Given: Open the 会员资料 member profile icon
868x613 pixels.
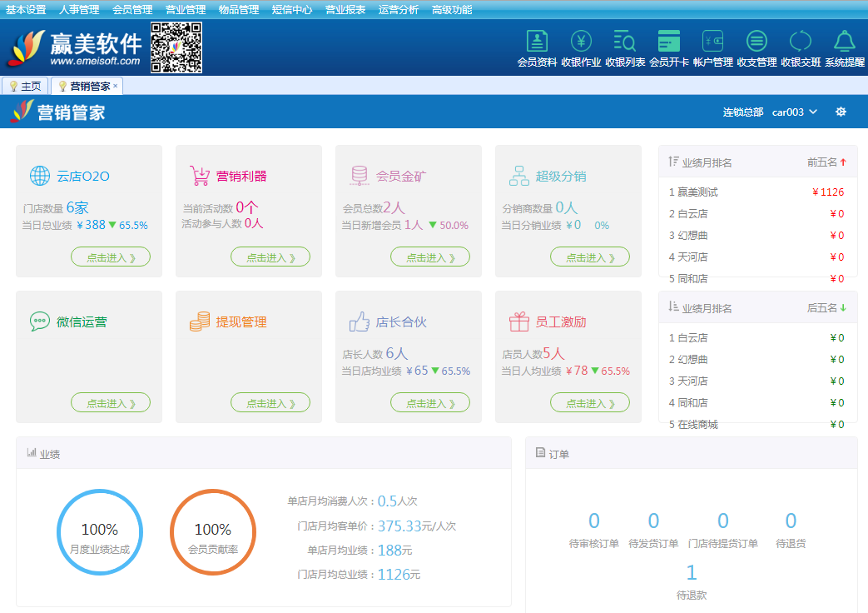Looking at the screenshot, I should [x=537, y=42].
